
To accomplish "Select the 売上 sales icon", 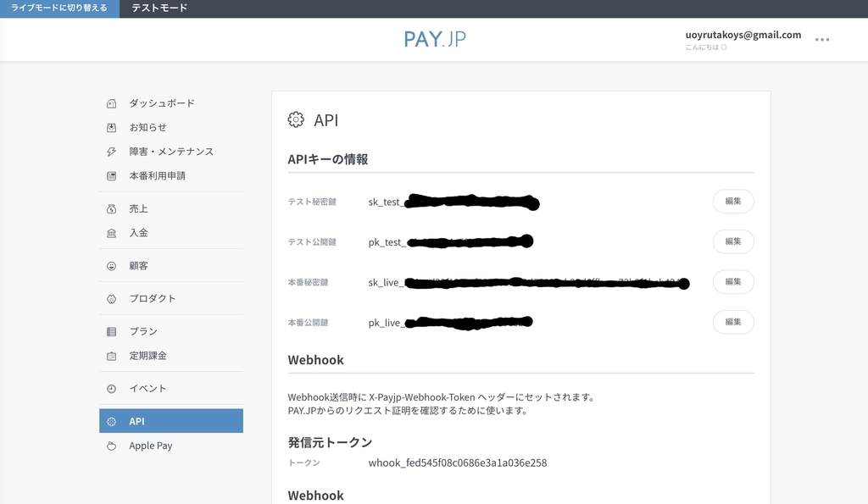I will 110,208.
